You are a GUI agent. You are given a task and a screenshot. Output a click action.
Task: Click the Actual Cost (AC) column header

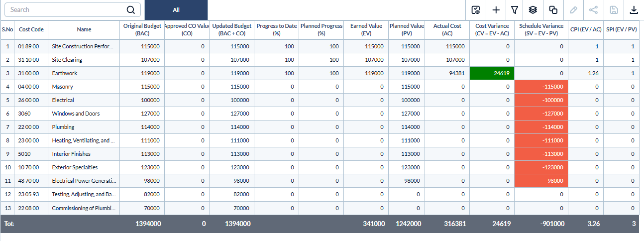pos(447,29)
